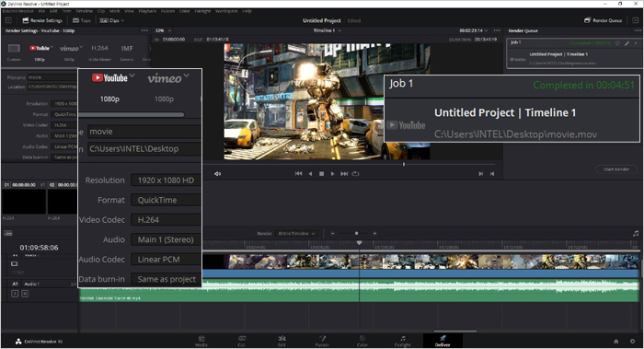Switch to the Media page tab

(201, 341)
